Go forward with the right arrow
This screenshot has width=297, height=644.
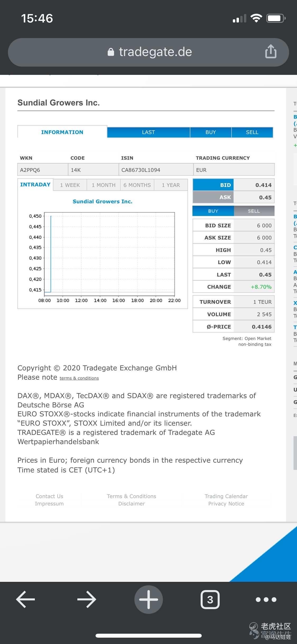[x=87, y=599]
